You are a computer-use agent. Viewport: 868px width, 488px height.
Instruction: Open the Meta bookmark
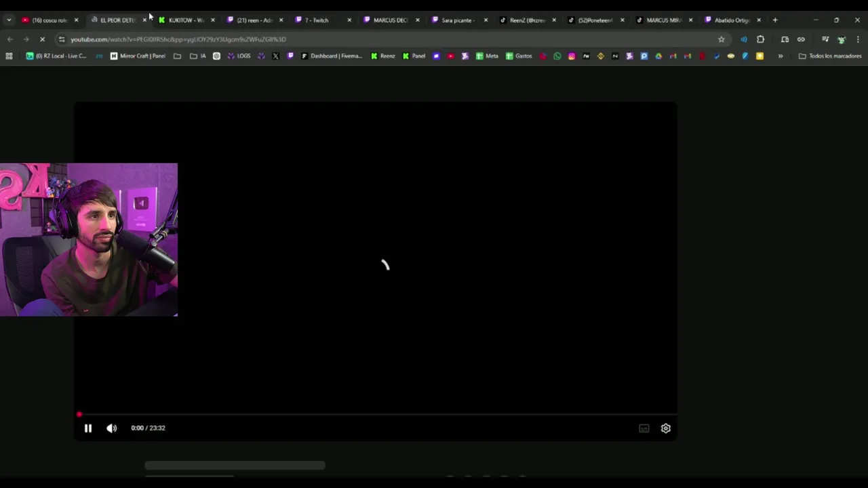(x=487, y=56)
